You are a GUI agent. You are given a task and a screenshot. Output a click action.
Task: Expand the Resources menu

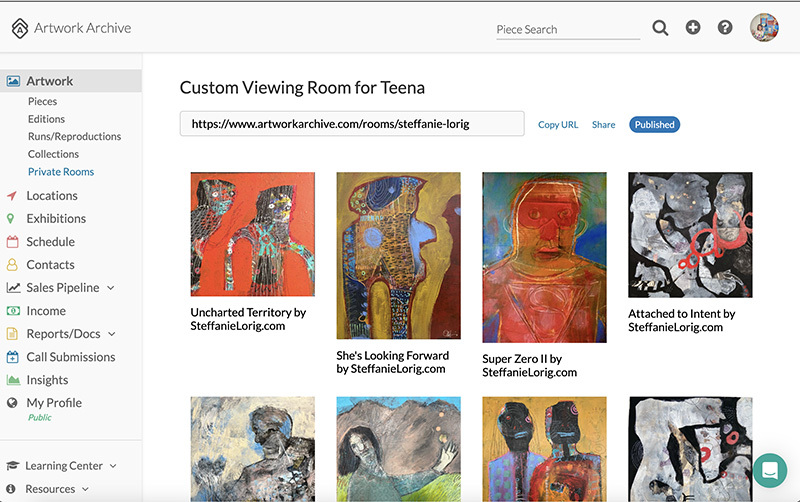(85, 489)
